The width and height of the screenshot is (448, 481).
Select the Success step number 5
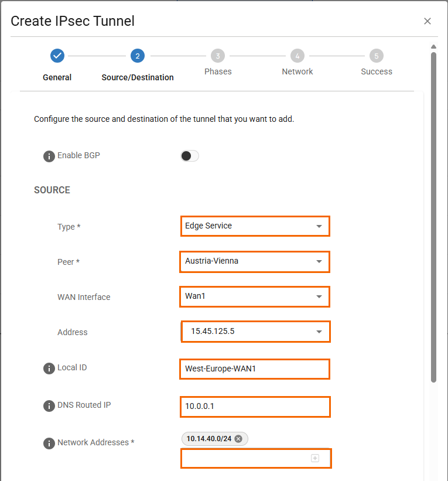click(377, 56)
